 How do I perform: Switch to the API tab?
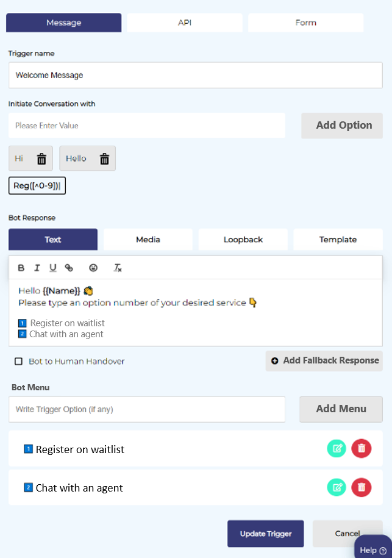pyautogui.click(x=184, y=23)
